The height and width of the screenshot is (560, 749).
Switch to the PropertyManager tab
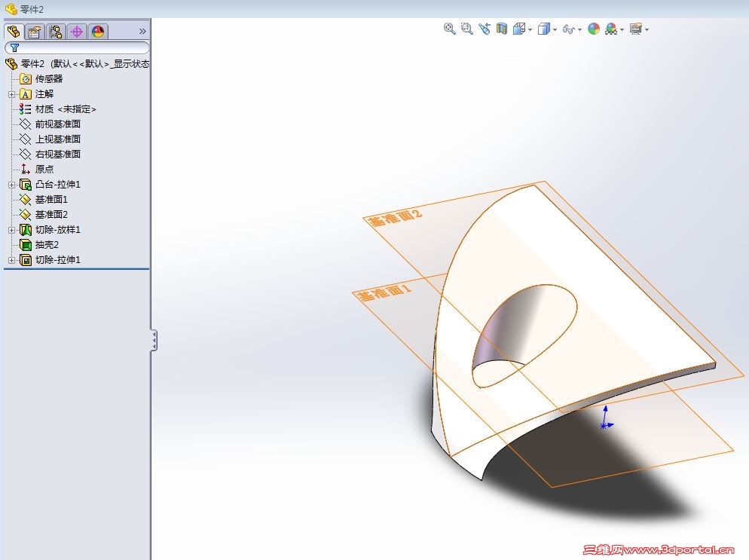point(35,32)
